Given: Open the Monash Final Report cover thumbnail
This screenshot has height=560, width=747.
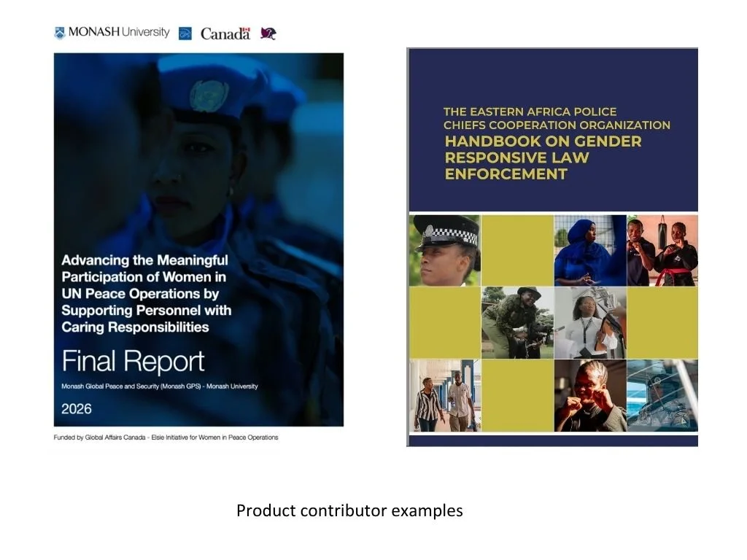Looking at the screenshot, I should click(198, 239).
